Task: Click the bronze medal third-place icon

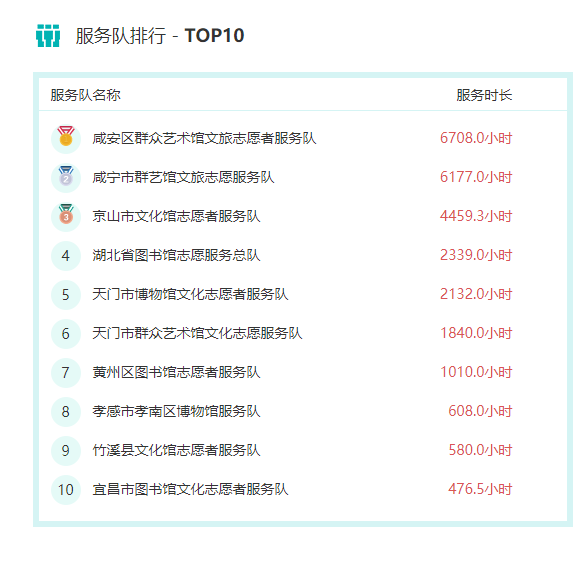Action: [x=66, y=216]
